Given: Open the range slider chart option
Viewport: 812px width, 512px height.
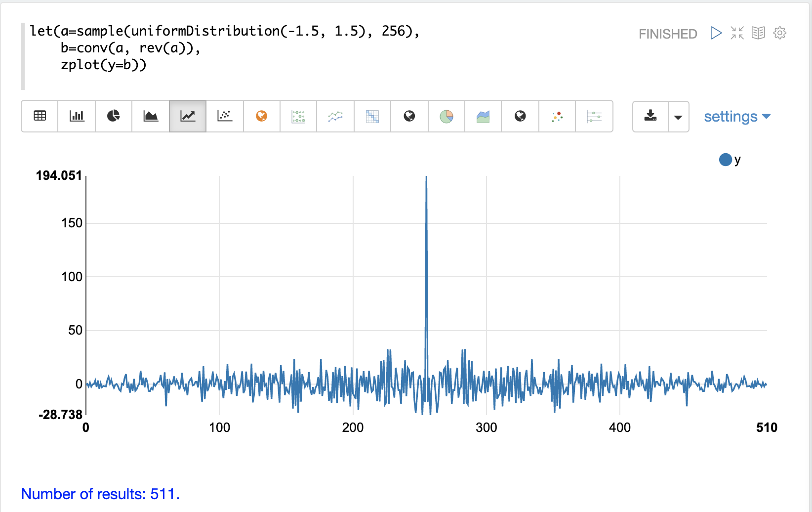Looking at the screenshot, I should point(594,116).
